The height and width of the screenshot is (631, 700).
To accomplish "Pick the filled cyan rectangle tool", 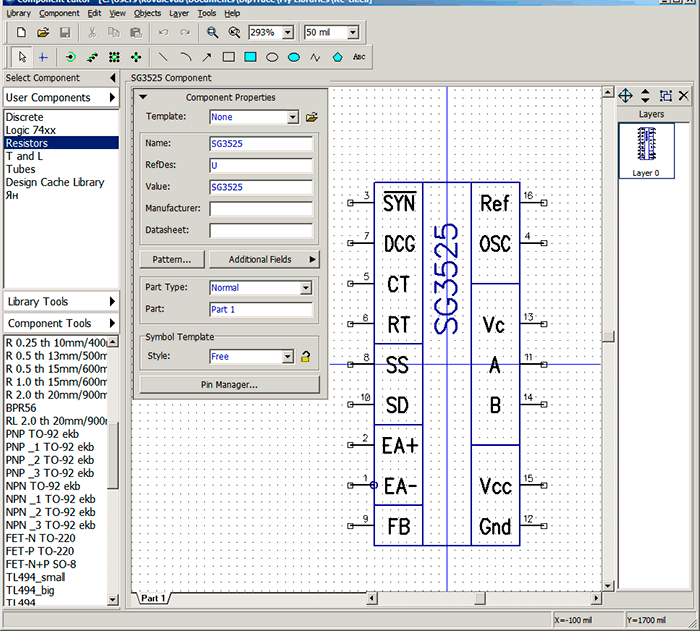I will coord(250,57).
